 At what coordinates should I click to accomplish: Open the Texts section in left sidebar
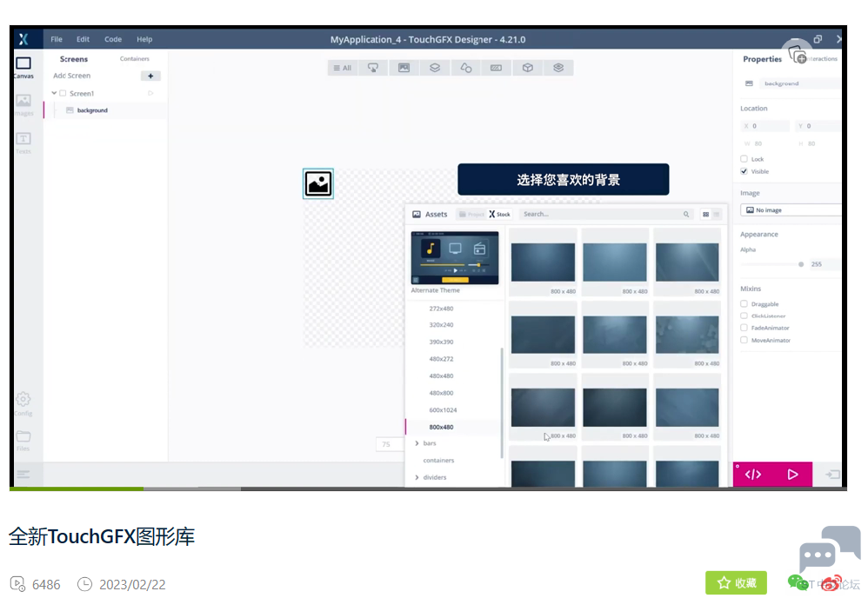[x=23, y=143]
